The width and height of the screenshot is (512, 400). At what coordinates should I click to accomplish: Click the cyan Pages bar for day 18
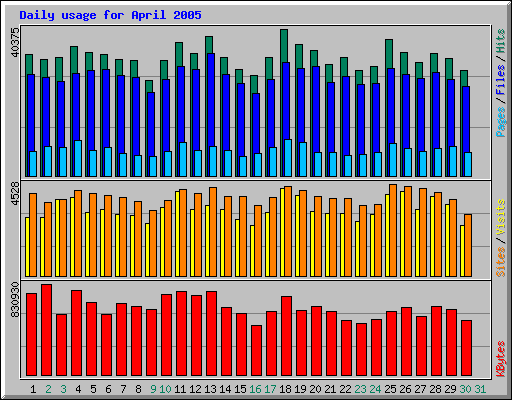tap(288, 158)
